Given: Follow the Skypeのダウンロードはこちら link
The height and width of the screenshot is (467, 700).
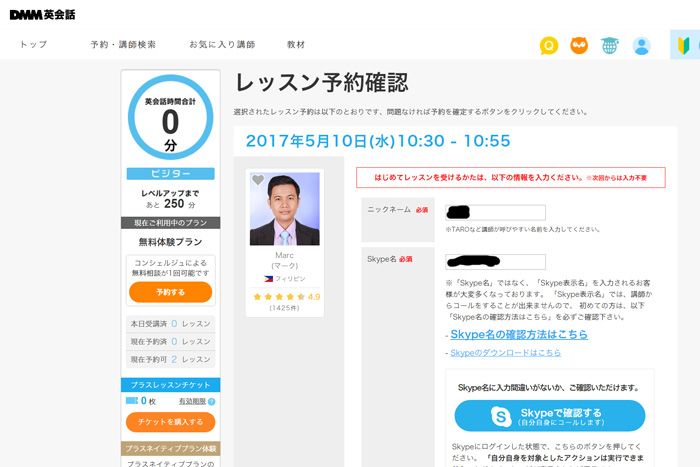Looking at the screenshot, I should (505, 353).
